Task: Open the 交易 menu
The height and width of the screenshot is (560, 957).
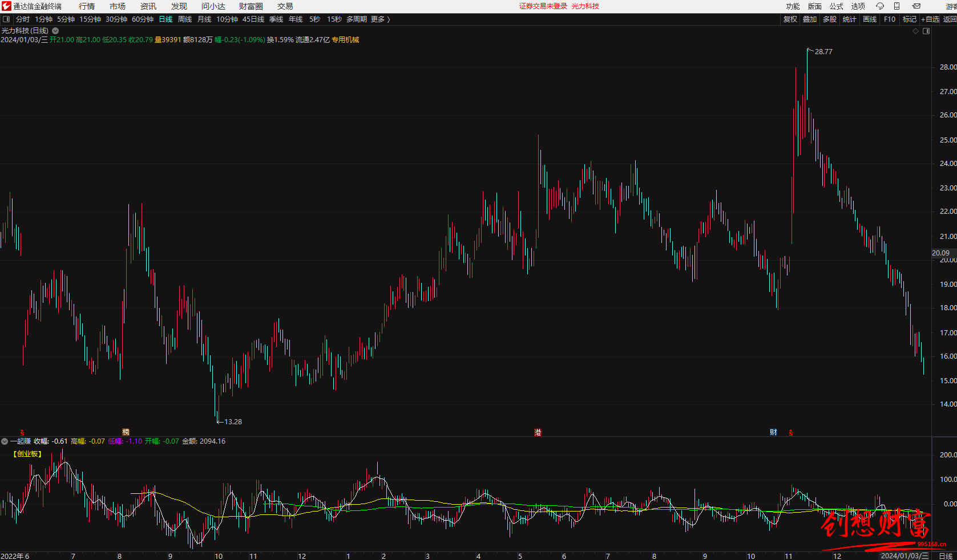Action: [x=285, y=6]
